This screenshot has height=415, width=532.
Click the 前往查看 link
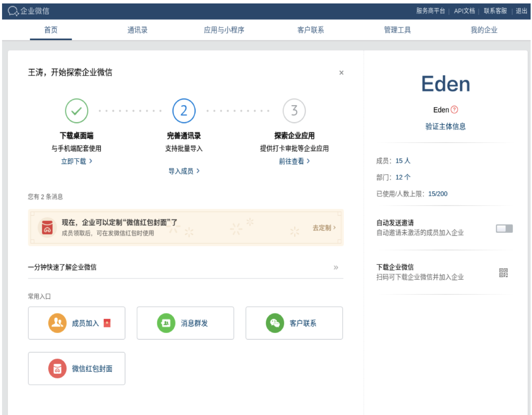point(294,161)
